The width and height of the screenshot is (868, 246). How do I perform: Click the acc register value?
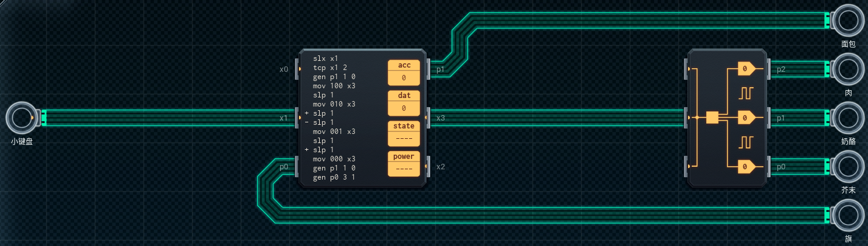[x=404, y=78]
